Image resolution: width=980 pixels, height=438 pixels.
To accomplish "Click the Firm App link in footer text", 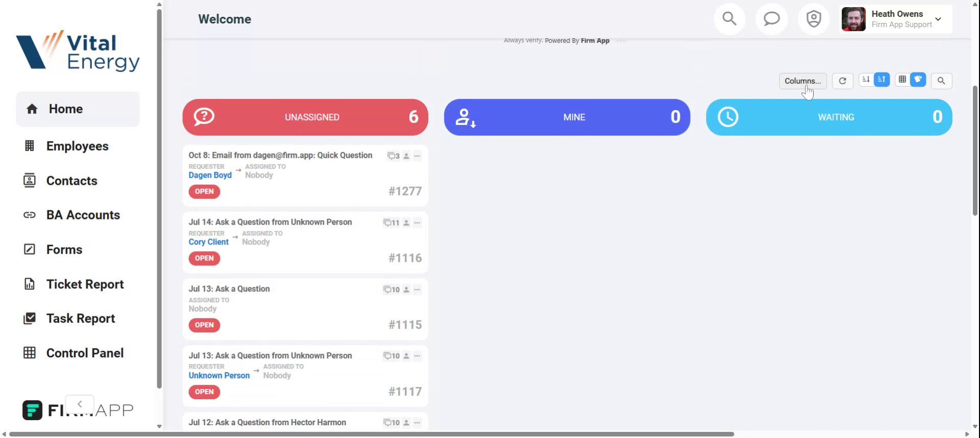I will click(x=595, y=41).
